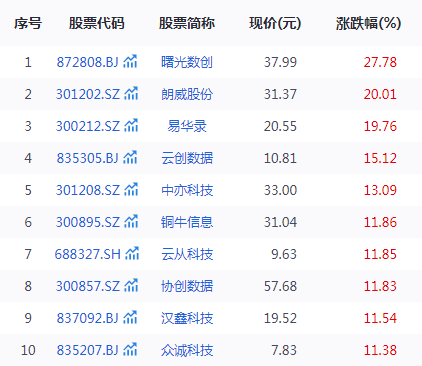422x366 pixels.
Task: Open chart icon beside 835305.BJ
Action: (x=130, y=157)
